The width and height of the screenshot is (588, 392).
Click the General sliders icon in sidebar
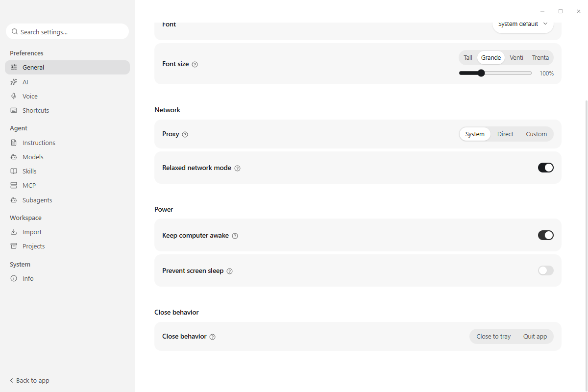[x=14, y=68]
